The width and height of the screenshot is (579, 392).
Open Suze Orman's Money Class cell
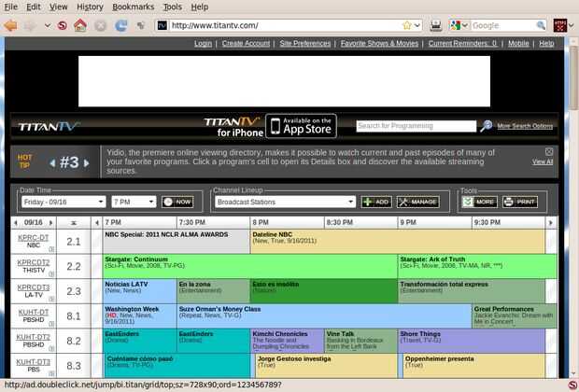(x=324, y=316)
